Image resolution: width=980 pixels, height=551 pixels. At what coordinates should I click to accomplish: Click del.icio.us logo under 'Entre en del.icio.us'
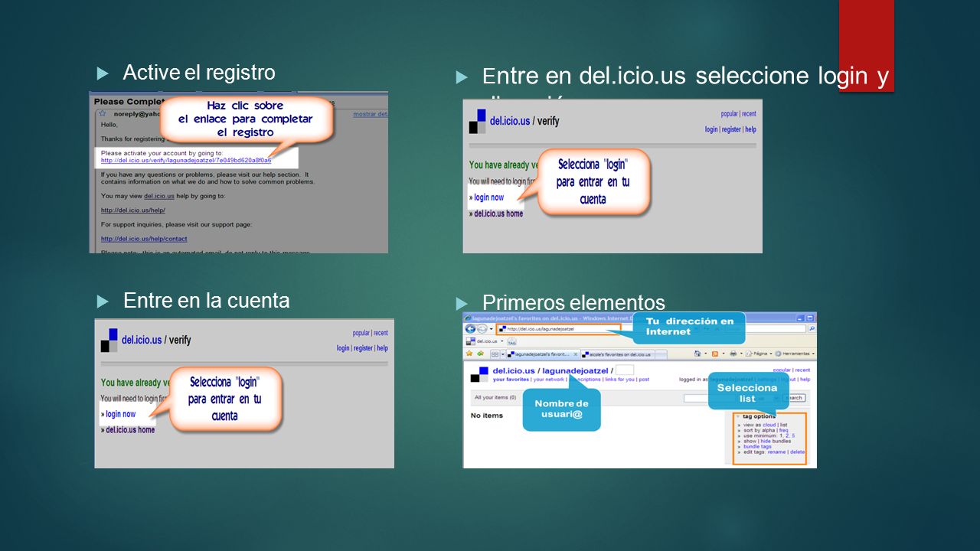(477, 122)
